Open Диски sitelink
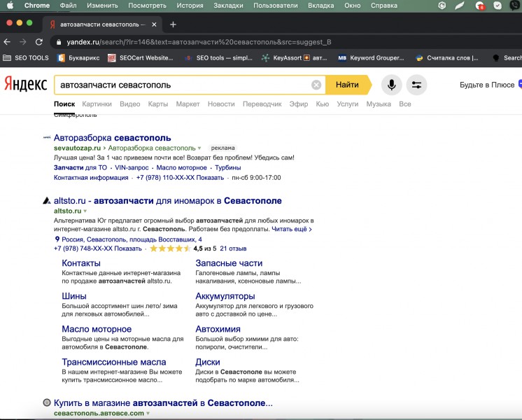This screenshot has height=420, width=522. [208, 362]
